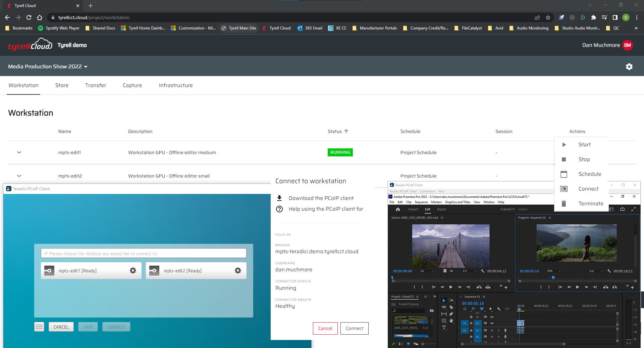Choose Stop from the actions menu
This screenshot has width=644, height=348.
click(582, 159)
